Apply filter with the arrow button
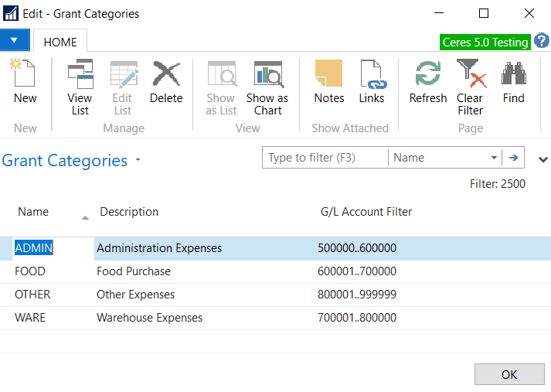This screenshot has width=551, height=392. pos(512,158)
